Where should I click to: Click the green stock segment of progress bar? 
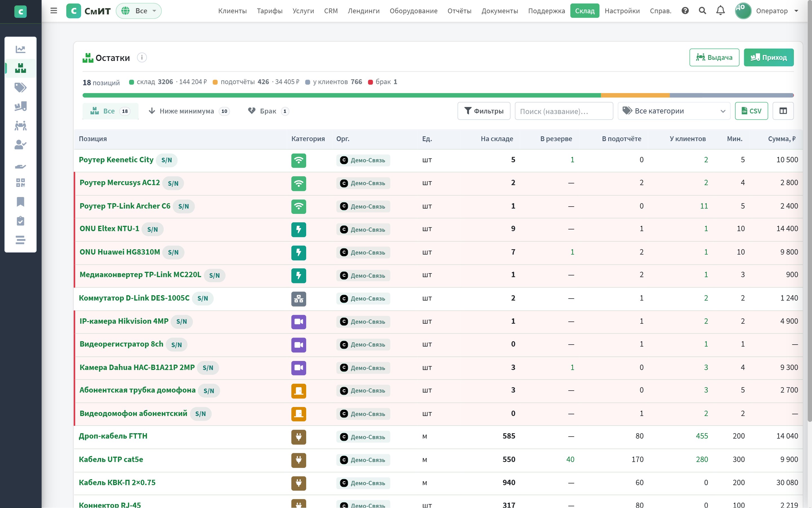[x=342, y=95]
